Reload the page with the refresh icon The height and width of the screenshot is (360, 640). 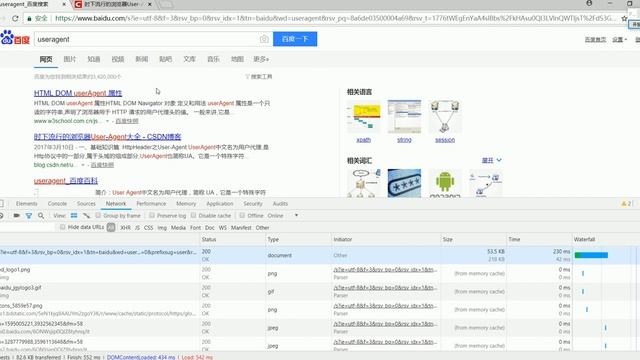click(x=15, y=18)
